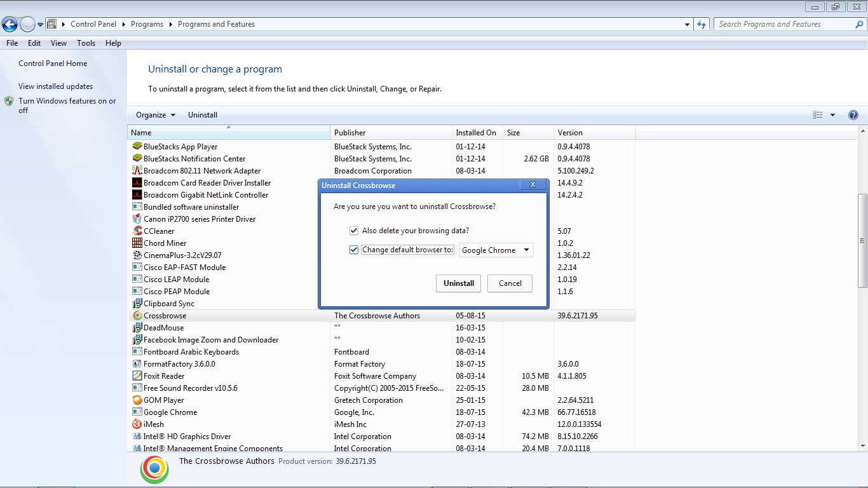Click the Foxit Reader icon

tap(137, 376)
